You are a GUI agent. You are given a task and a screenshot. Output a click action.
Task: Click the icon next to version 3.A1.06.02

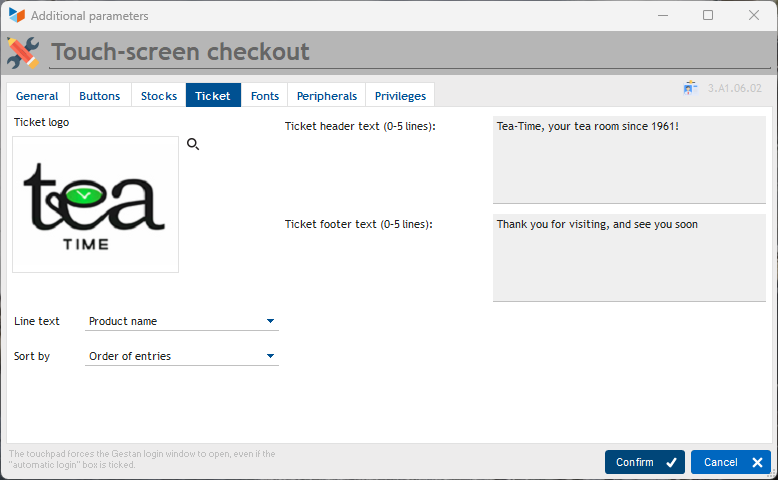[690, 89]
